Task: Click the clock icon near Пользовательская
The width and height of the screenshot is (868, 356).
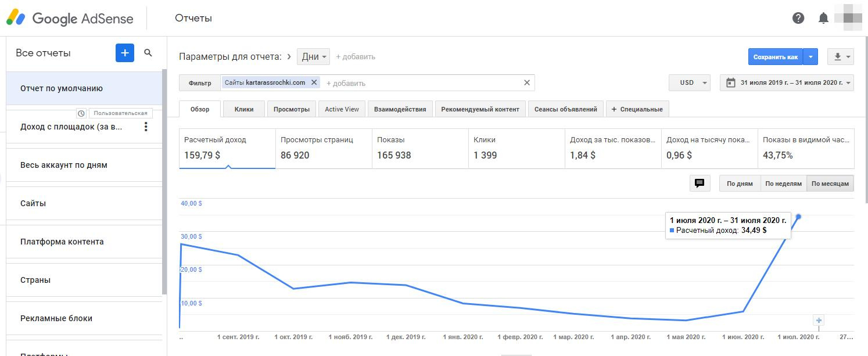Action: point(81,113)
